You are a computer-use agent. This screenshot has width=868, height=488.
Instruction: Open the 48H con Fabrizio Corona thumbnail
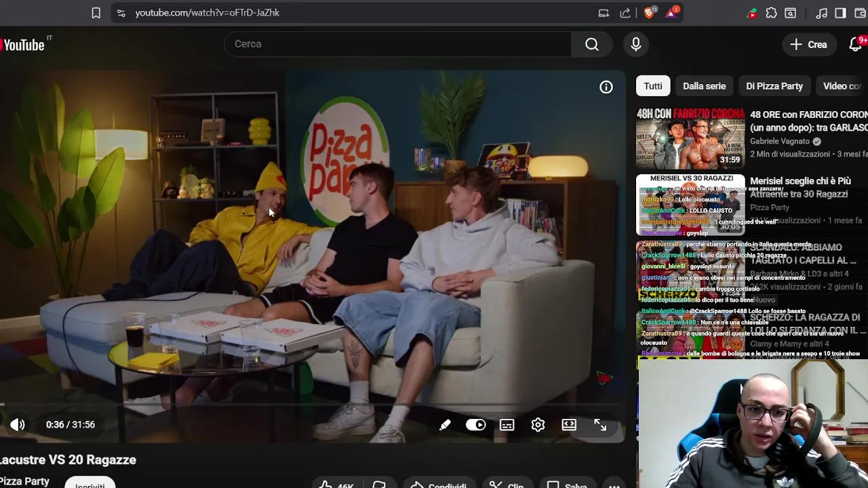point(690,138)
